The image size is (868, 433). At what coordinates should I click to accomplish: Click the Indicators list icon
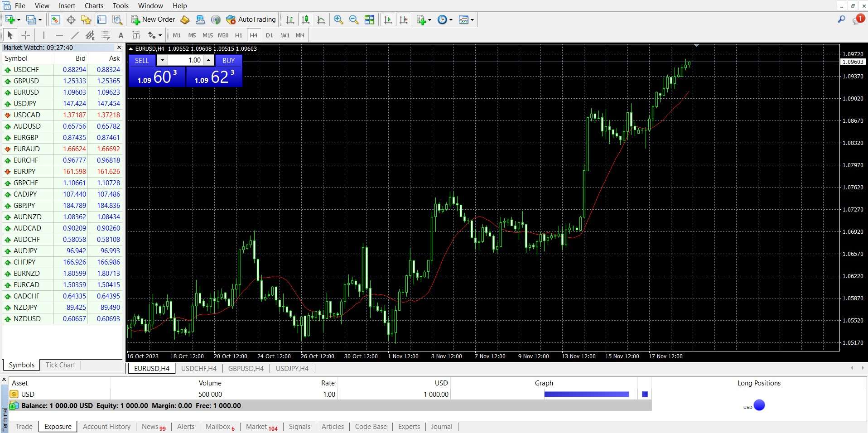421,19
